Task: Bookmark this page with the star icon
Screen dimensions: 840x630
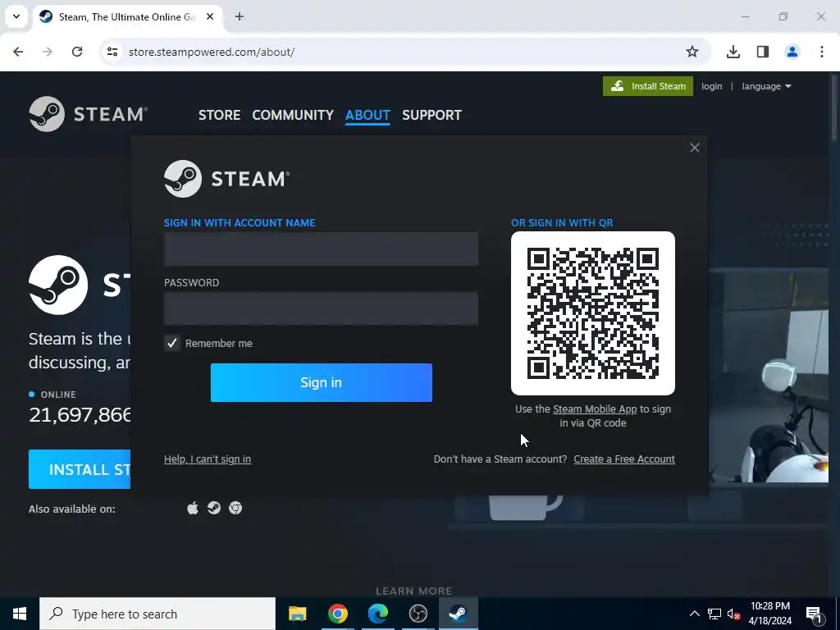Action: pyautogui.click(x=692, y=52)
